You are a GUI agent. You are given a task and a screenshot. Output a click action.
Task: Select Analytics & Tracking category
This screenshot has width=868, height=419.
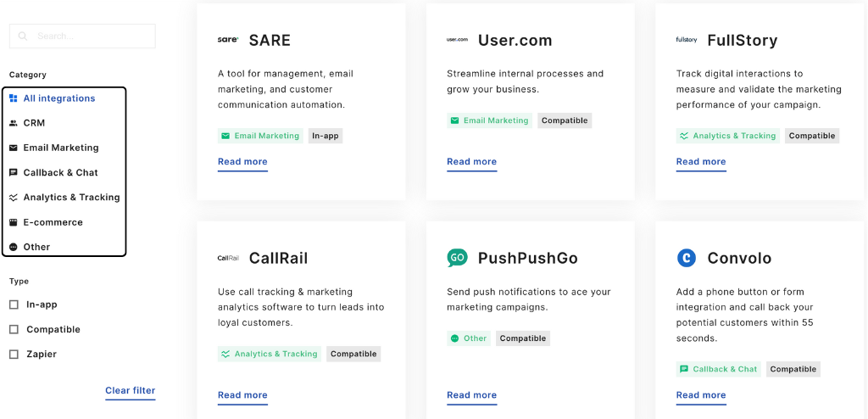click(x=71, y=197)
